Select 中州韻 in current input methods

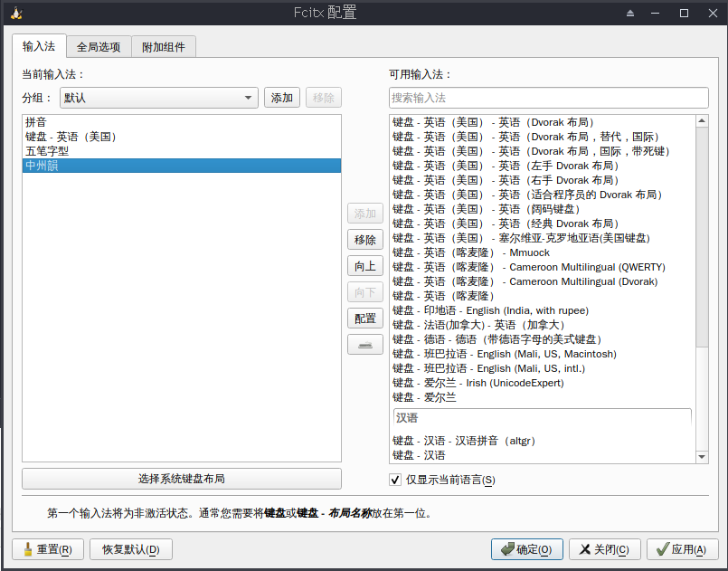182,166
